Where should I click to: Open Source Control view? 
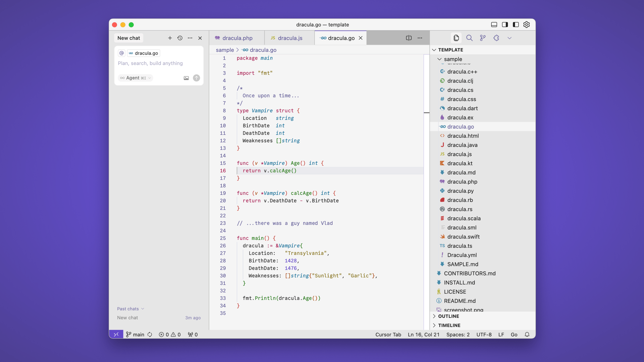[483, 38]
